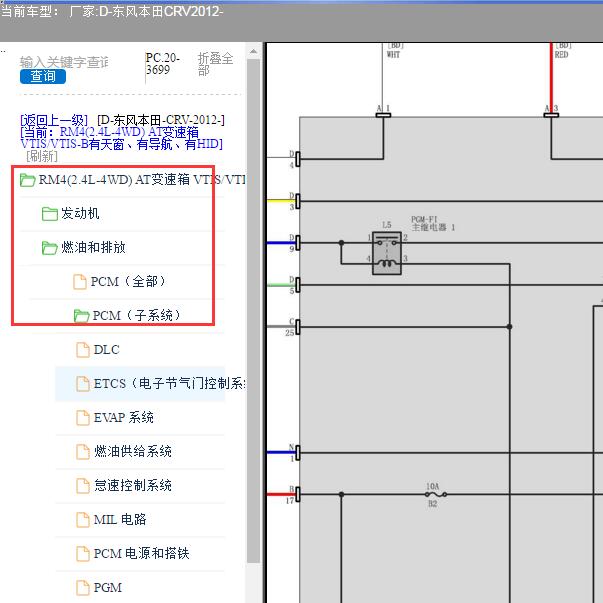Select the 燃油和排放 tree label

(93, 247)
